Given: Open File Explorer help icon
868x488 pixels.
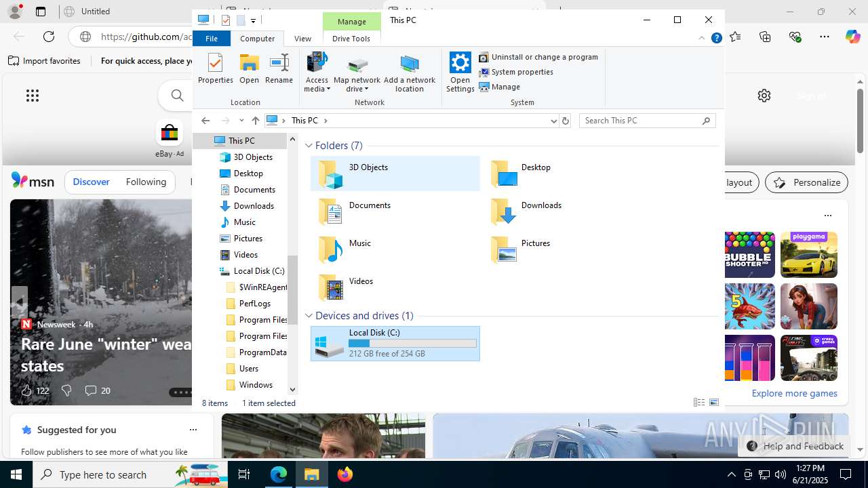Looking at the screenshot, I should [x=716, y=39].
